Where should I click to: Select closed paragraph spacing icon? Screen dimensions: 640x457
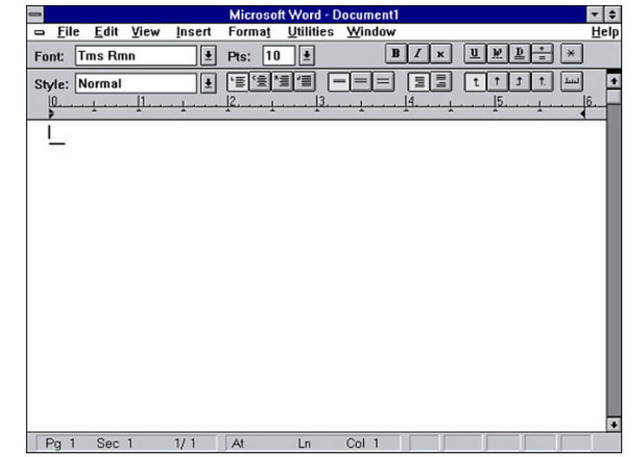418,82
